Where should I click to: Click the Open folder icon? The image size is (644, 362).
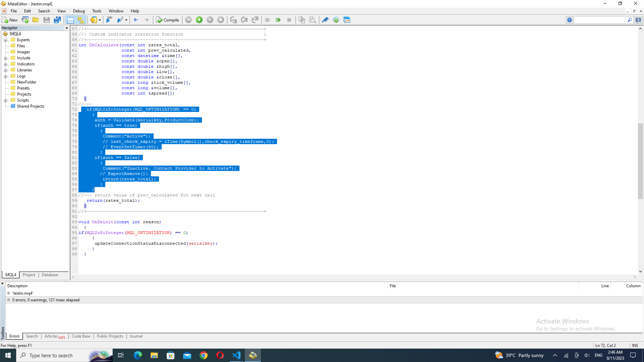(x=36, y=20)
